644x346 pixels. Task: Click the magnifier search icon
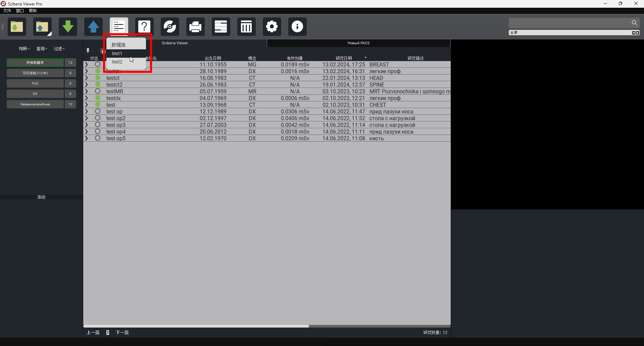(x=634, y=22)
